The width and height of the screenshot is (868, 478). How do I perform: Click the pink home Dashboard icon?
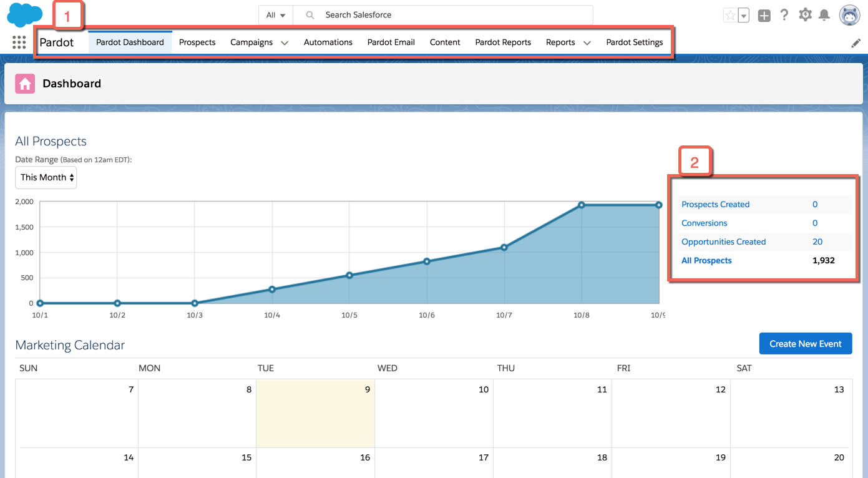click(24, 83)
